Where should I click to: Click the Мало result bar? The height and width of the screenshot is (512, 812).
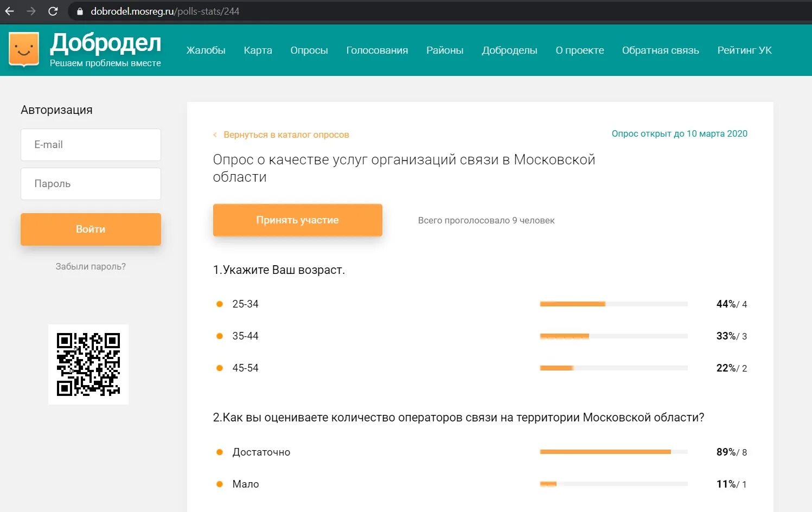point(613,484)
